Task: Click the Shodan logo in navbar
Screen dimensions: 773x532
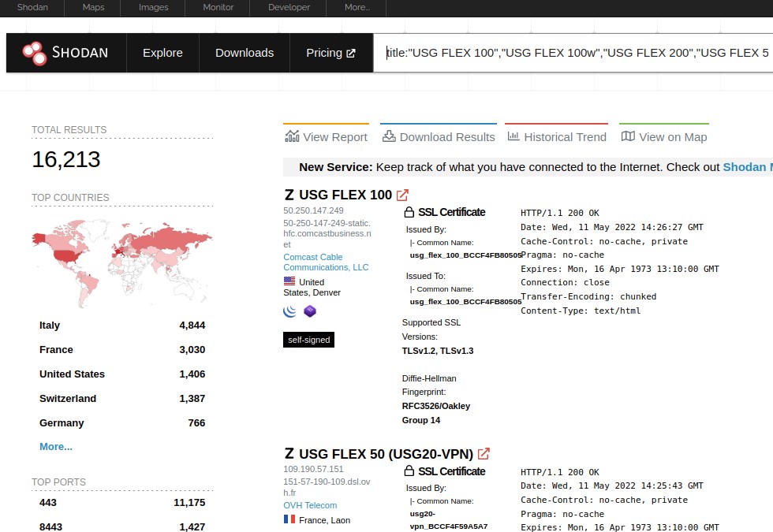Action: 65,53
